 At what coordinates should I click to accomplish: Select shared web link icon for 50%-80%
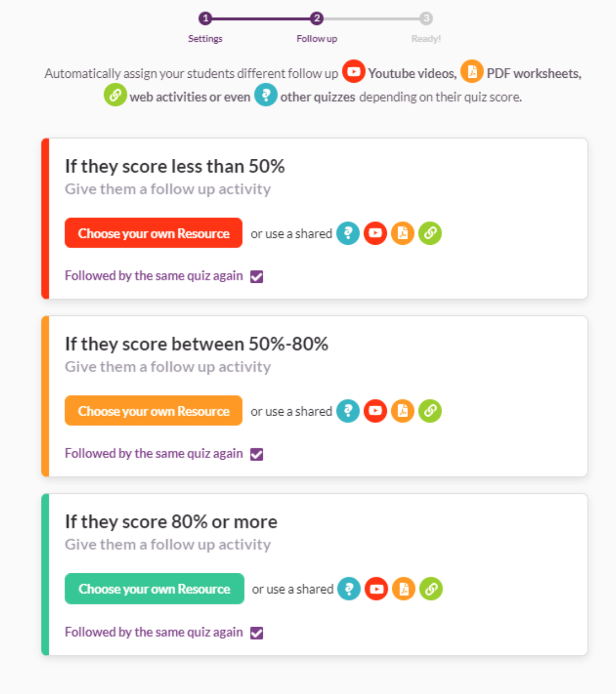[430, 411]
